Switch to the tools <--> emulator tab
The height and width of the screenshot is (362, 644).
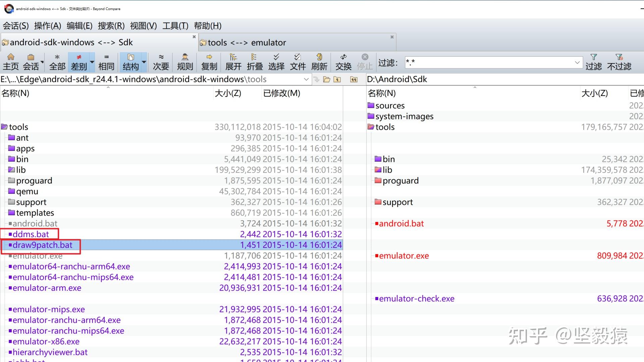point(247,43)
